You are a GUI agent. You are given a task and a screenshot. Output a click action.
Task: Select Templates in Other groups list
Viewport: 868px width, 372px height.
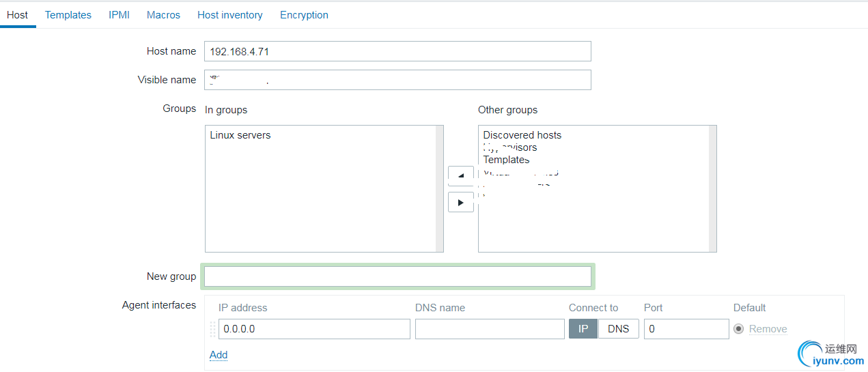click(506, 160)
